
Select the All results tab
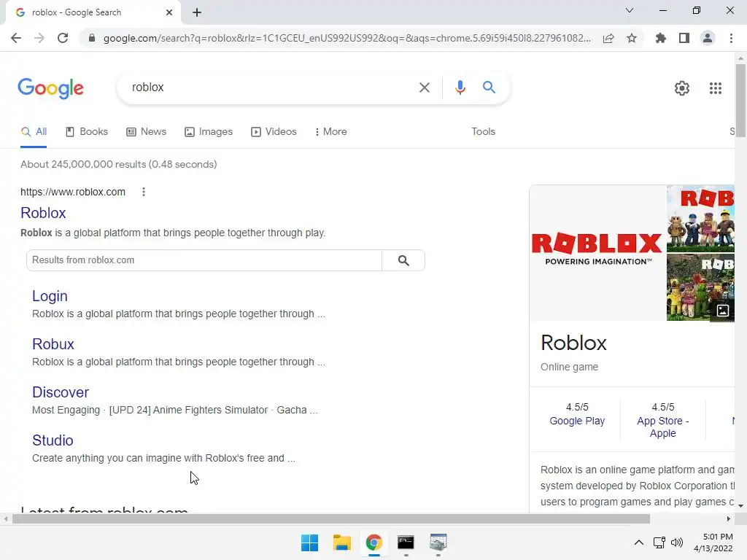(34, 132)
